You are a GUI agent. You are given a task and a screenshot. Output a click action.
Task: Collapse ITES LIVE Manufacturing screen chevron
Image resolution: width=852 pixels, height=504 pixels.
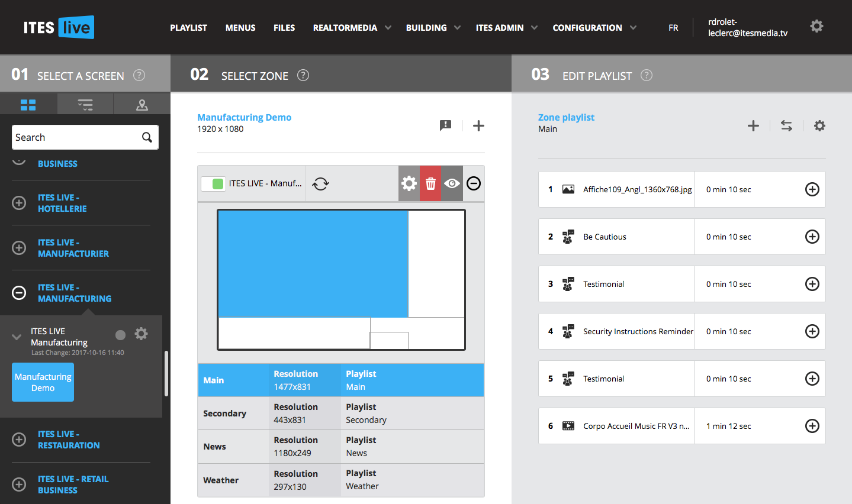click(x=17, y=337)
